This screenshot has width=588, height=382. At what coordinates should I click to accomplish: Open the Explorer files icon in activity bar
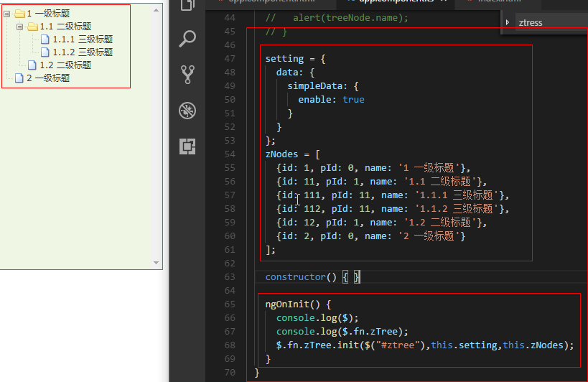coord(187,5)
